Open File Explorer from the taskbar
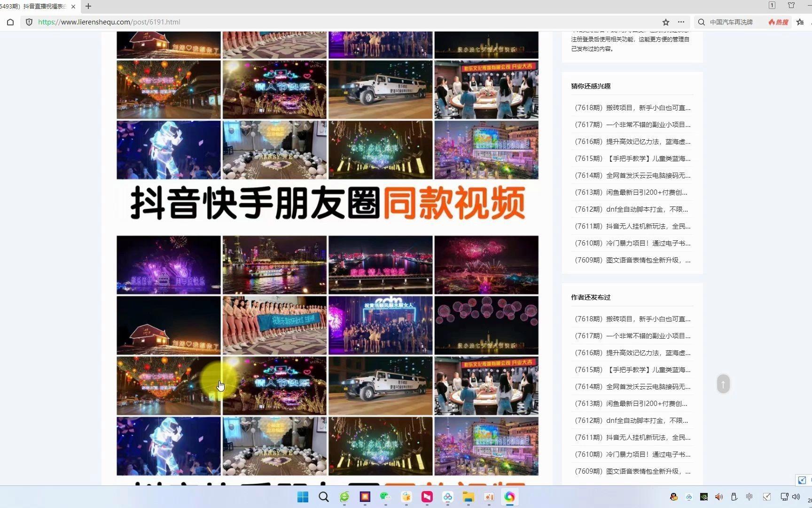Screen dimensions: 812x508 click(468, 497)
